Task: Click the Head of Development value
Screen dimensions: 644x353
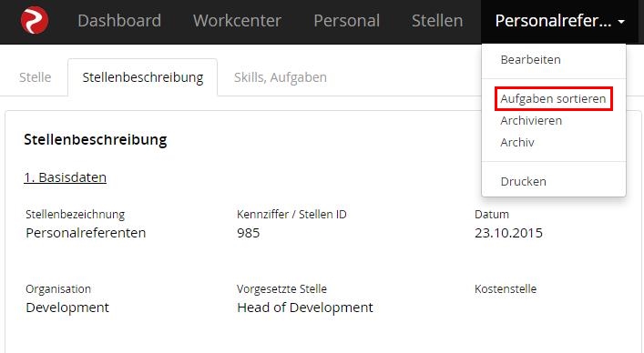Action: (x=305, y=308)
